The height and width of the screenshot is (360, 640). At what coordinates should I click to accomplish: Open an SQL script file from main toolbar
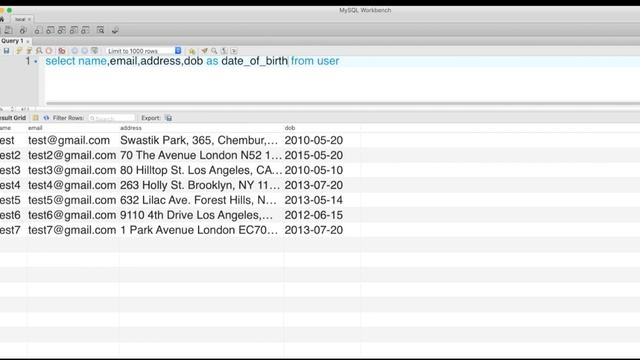(x=8, y=30)
